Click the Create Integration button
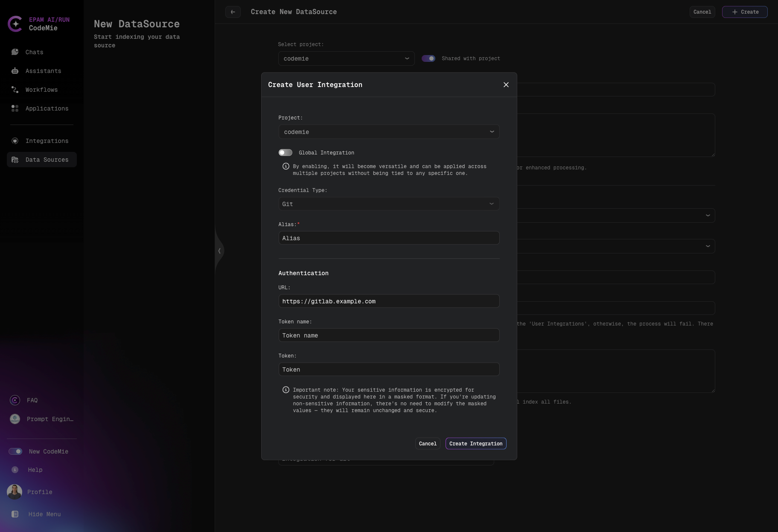 (475, 444)
